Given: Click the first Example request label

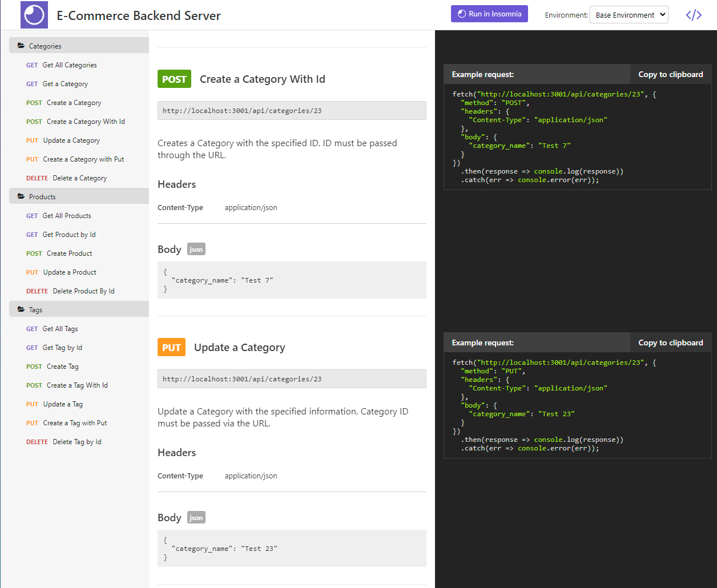Looking at the screenshot, I should coord(483,74).
